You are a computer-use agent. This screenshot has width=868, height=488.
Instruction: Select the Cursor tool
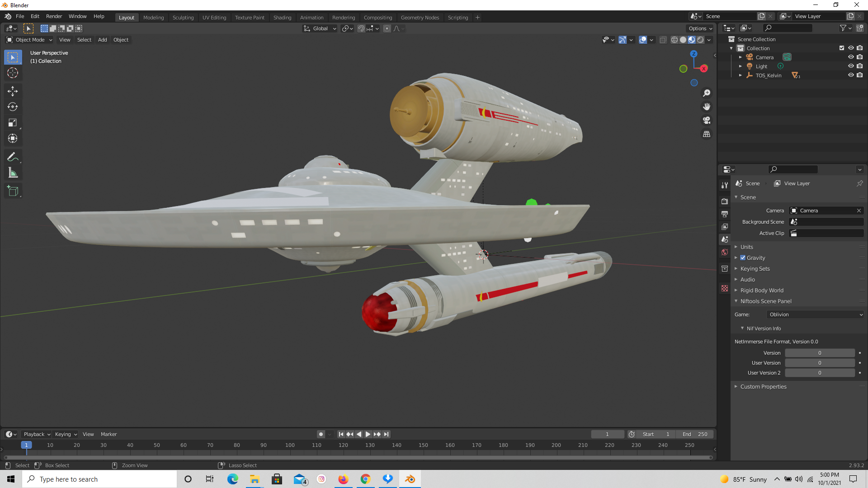13,73
